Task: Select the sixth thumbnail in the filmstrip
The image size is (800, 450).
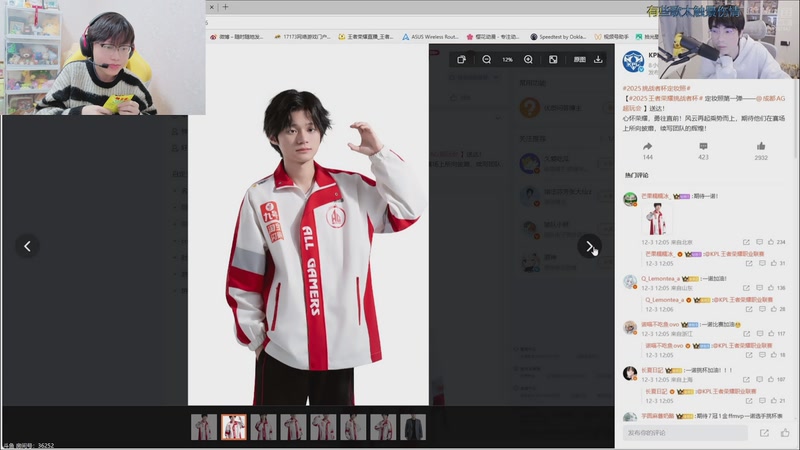Action: pos(353,427)
